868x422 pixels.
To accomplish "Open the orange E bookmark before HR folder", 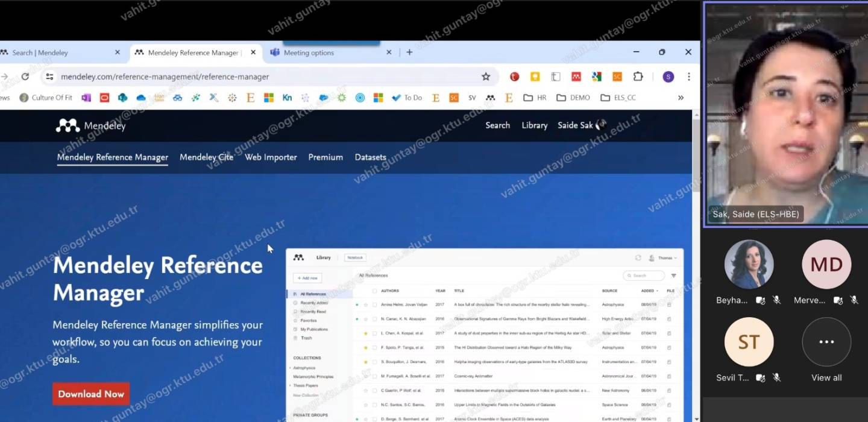I will pyautogui.click(x=509, y=98).
